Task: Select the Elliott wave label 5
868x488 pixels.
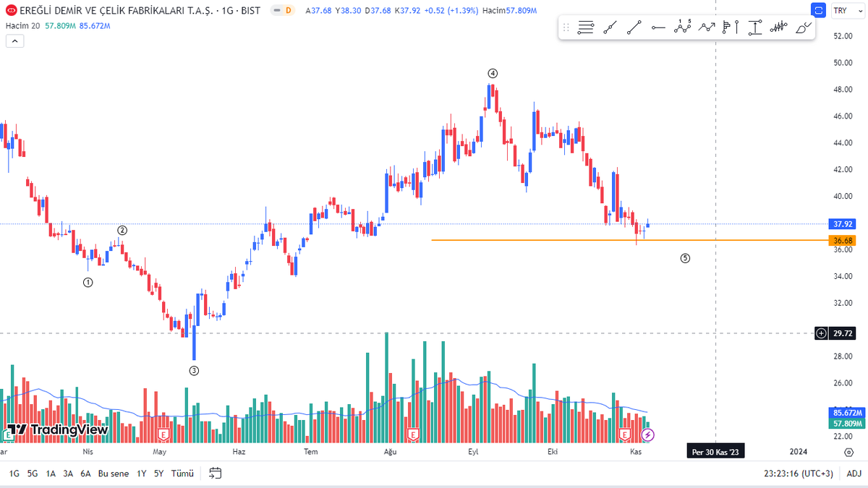Action: click(x=685, y=258)
